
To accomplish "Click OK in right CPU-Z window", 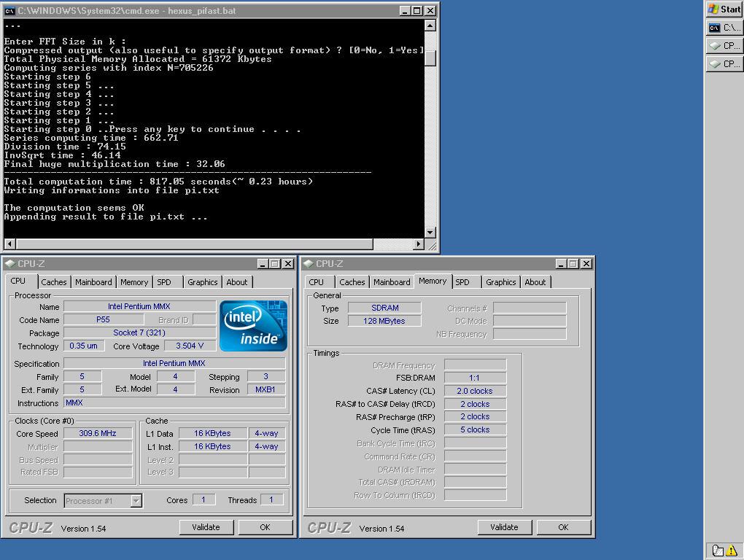I will pos(563,527).
